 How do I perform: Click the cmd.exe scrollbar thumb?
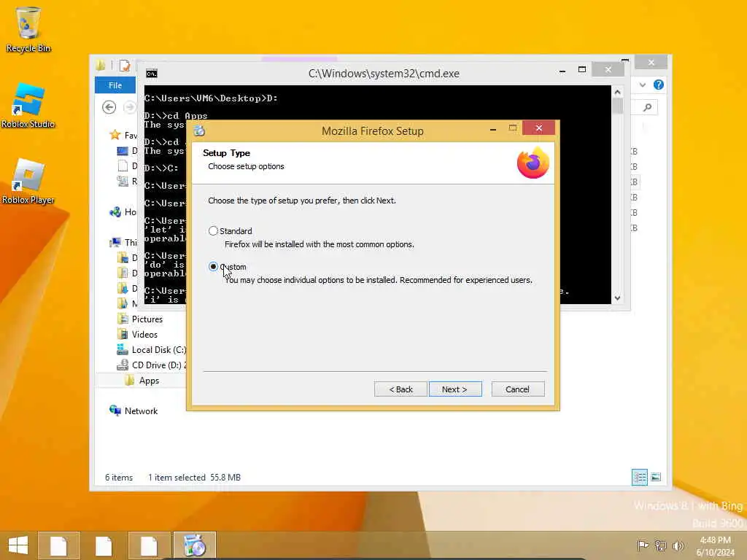(617, 106)
